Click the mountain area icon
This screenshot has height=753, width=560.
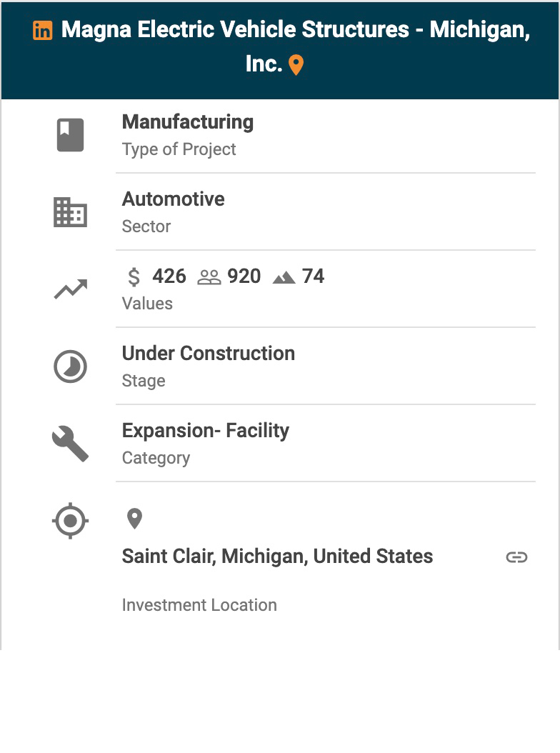284,277
